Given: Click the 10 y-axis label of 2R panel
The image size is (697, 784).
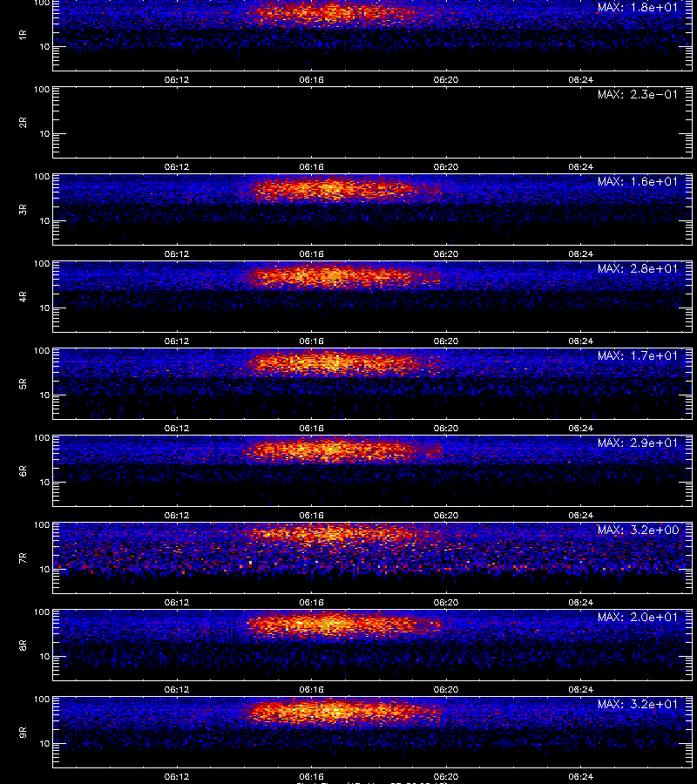Looking at the screenshot, I should 44,133.
